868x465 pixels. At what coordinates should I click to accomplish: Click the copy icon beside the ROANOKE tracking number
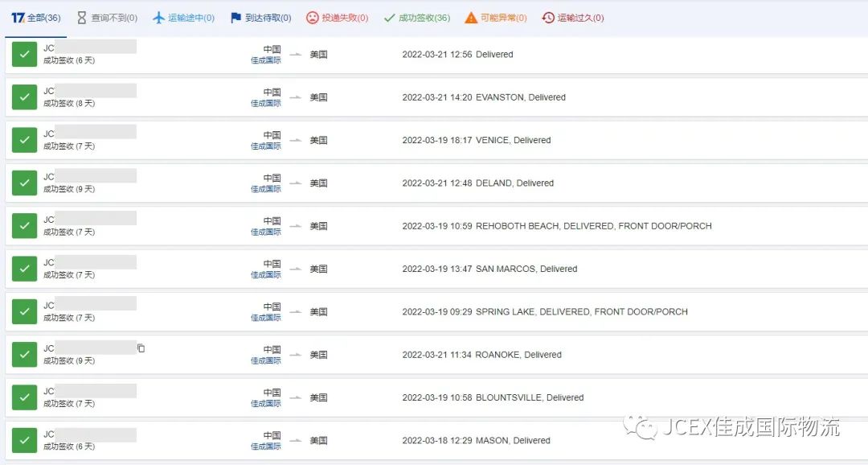(141, 348)
